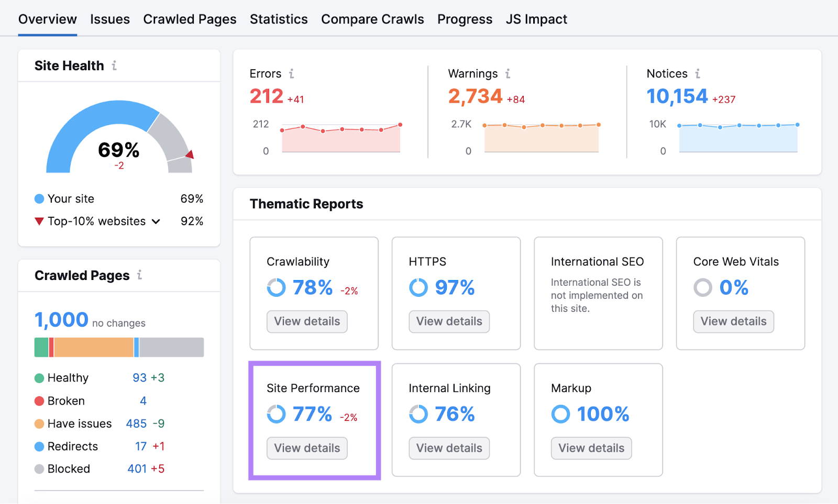This screenshot has width=838, height=504.
Task: Open the 93 Healthy pages link
Action: [x=139, y=378]
